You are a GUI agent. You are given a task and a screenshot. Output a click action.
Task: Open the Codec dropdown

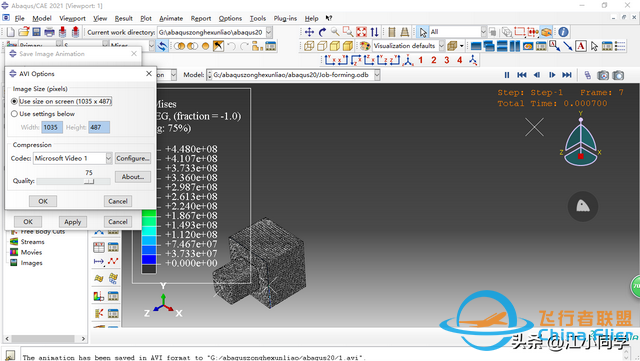pos(109,158)
